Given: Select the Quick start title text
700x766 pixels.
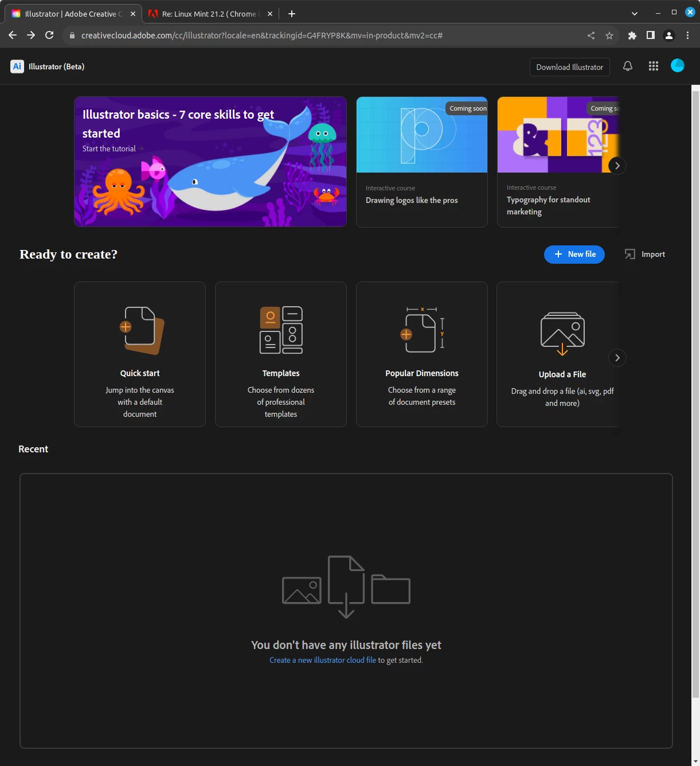Looking at the screenshot, I should tap(140, 373).
